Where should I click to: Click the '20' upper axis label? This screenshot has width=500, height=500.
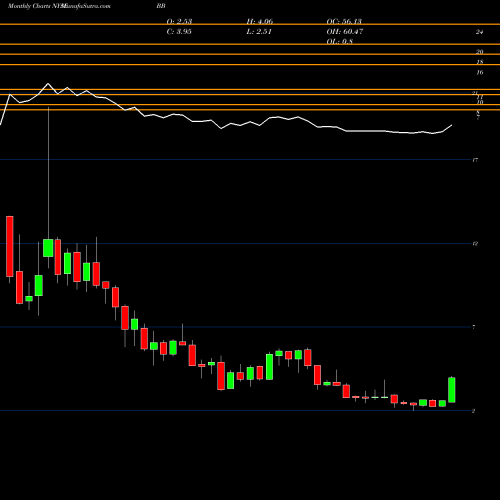point(479,52)
